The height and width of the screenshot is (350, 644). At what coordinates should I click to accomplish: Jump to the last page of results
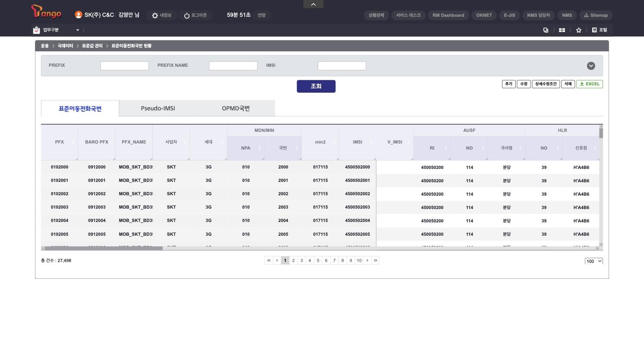coord(376,260)
